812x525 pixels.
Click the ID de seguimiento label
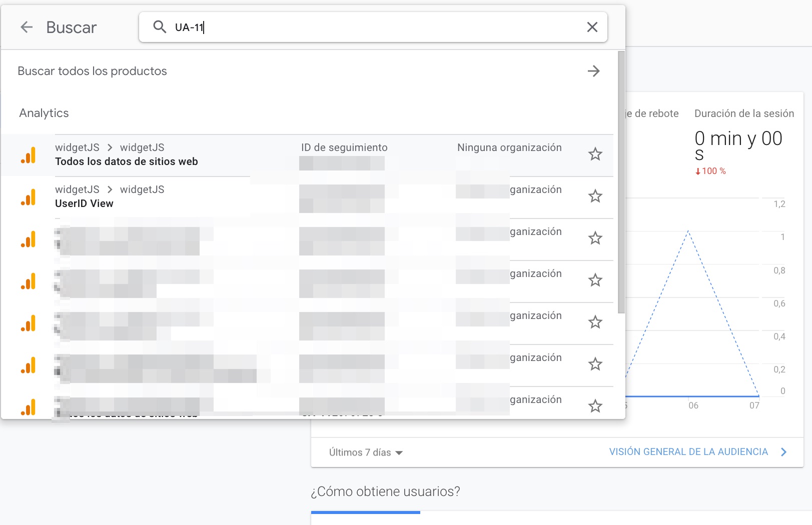tap(344, 147)
